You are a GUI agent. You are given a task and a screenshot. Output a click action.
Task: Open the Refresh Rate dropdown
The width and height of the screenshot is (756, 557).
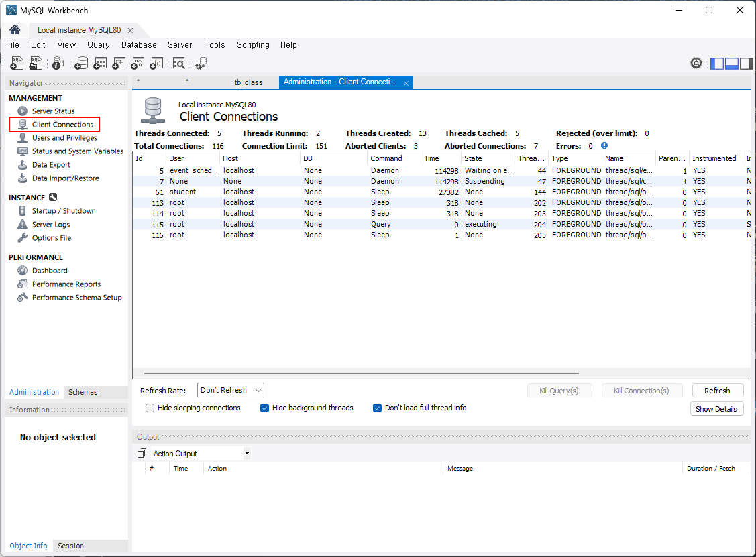click(231, 390)
